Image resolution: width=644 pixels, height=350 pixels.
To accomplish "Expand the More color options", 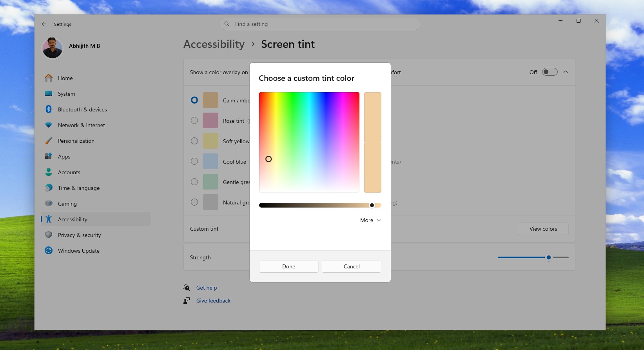I will coord(370,220).
